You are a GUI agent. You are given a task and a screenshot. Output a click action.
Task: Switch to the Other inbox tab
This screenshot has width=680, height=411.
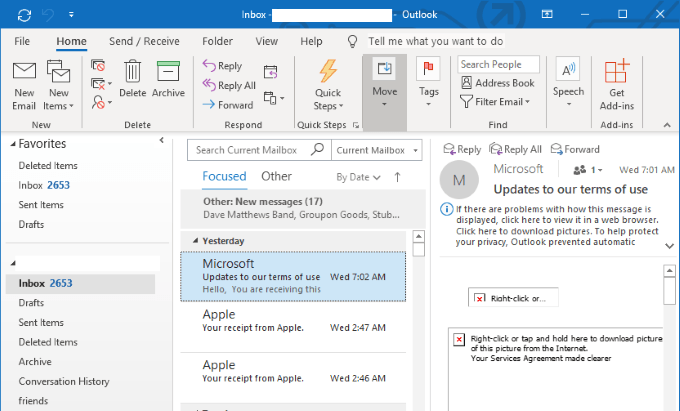click(x=276, y=176)
